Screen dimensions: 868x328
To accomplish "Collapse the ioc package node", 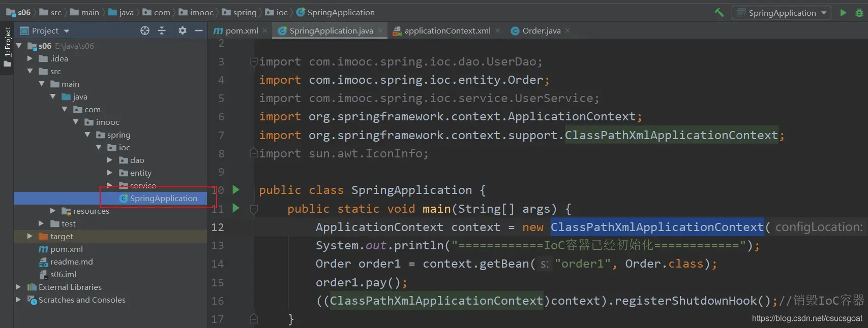I will (99, 147).
